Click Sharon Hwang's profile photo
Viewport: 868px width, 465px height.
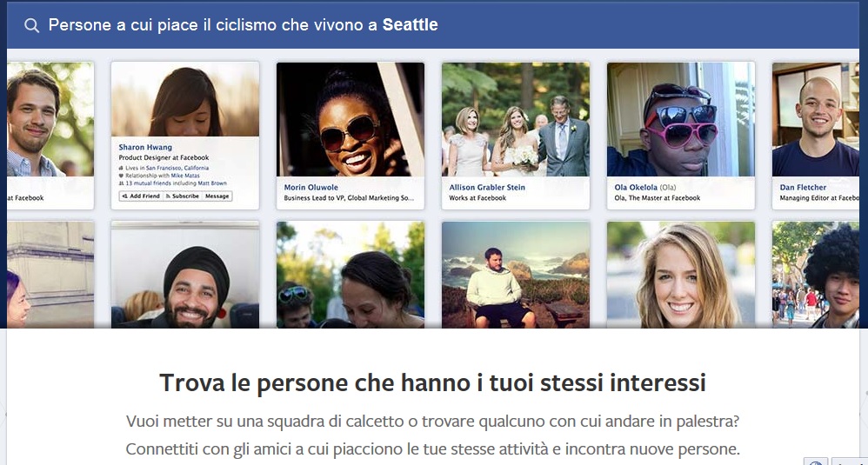coord(185,100)
